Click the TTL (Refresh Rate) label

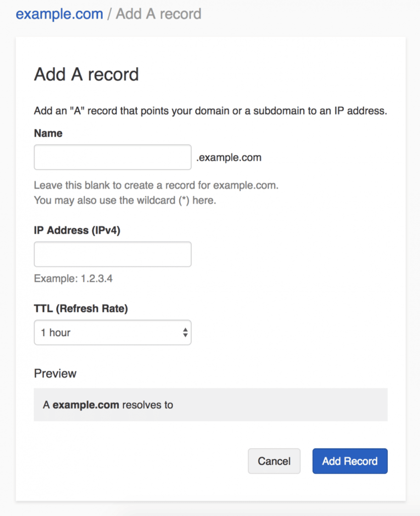(x=81, y=308)
